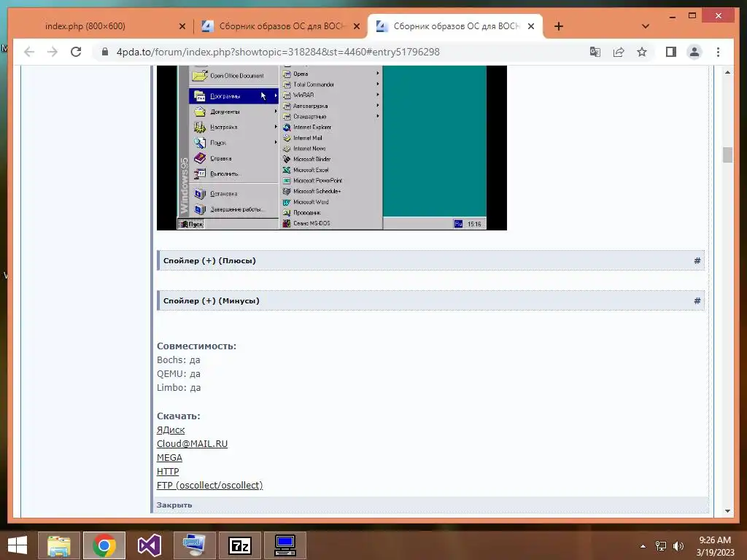The height and width of the screenshot is (560, 747).
Task: Bookmark this tab with the star
Action: click(x=642, y=52)
